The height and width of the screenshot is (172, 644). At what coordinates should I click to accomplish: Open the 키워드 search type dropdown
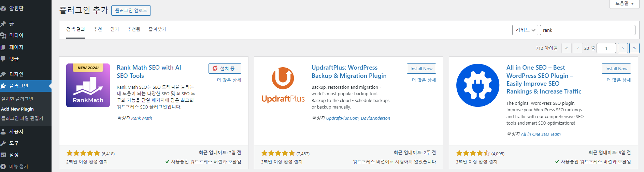[525, 30]
